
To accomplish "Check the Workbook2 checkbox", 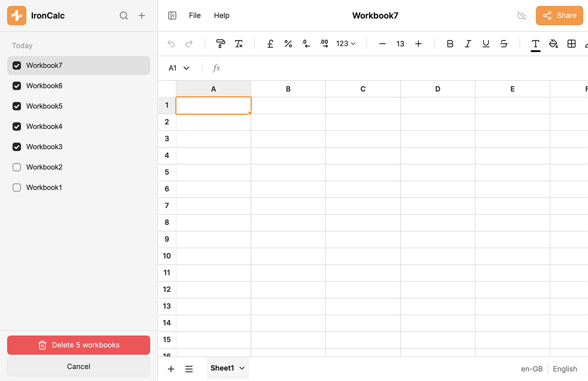I will tap(17, 167).
